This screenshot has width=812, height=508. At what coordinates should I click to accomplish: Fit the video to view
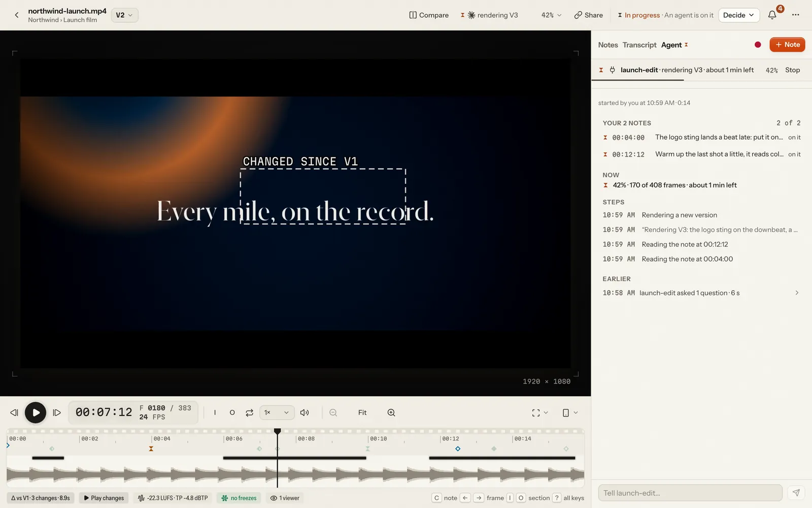tap(362, 412)
